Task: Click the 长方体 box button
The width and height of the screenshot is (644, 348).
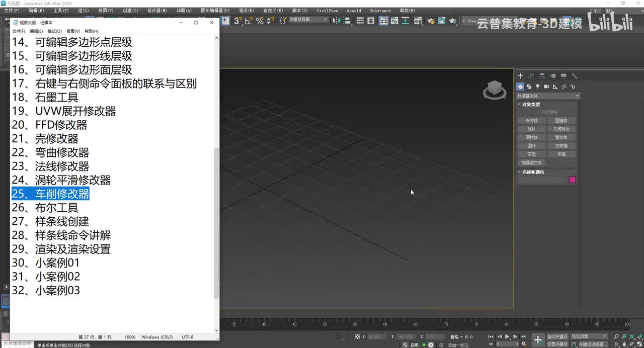Action: [532, 121]
